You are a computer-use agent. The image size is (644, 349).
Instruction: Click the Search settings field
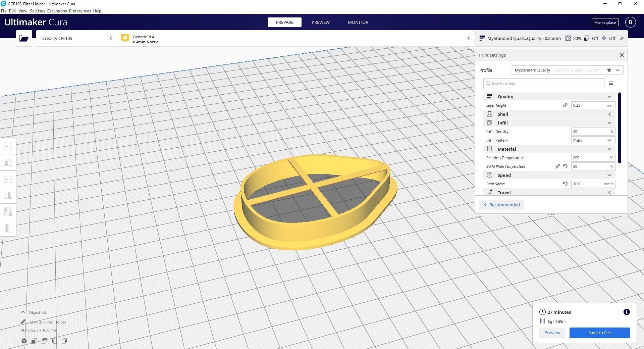click(544, 83)
